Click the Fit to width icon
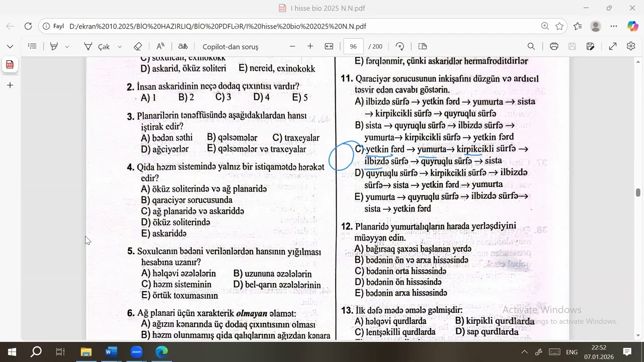This screenshot has height=362, width=644. coord(329,46)
